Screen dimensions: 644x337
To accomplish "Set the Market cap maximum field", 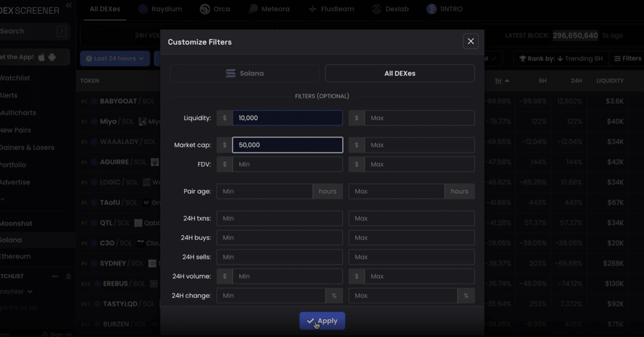I will [419, 145].
